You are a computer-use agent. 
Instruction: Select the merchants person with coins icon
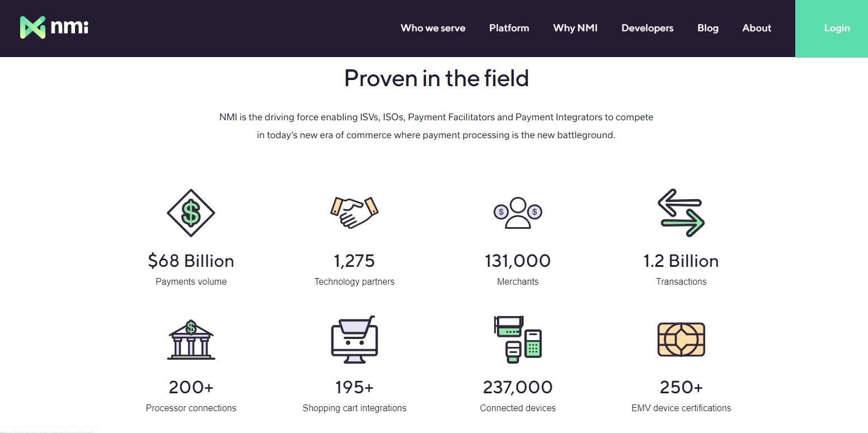(x=518, y=213)
